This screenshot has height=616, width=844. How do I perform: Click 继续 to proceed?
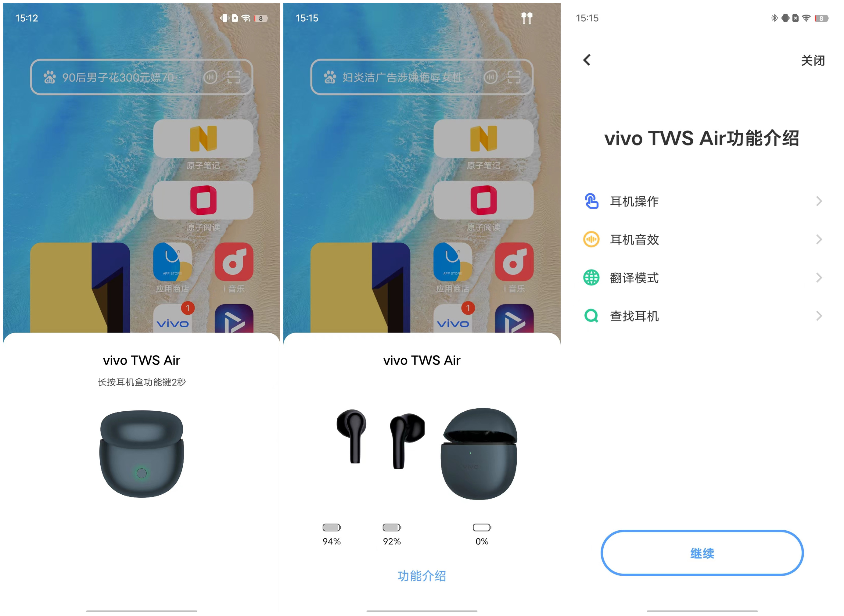[703, 553]
